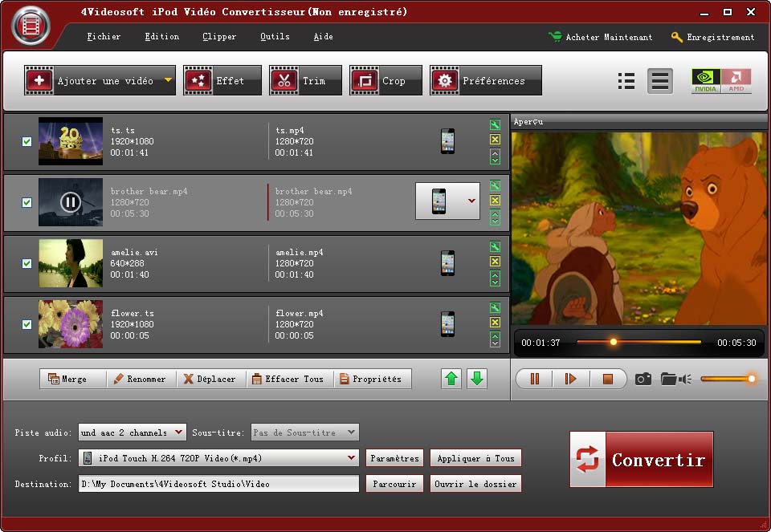Open the Piste audio dropdown

[x=178, y=433]
